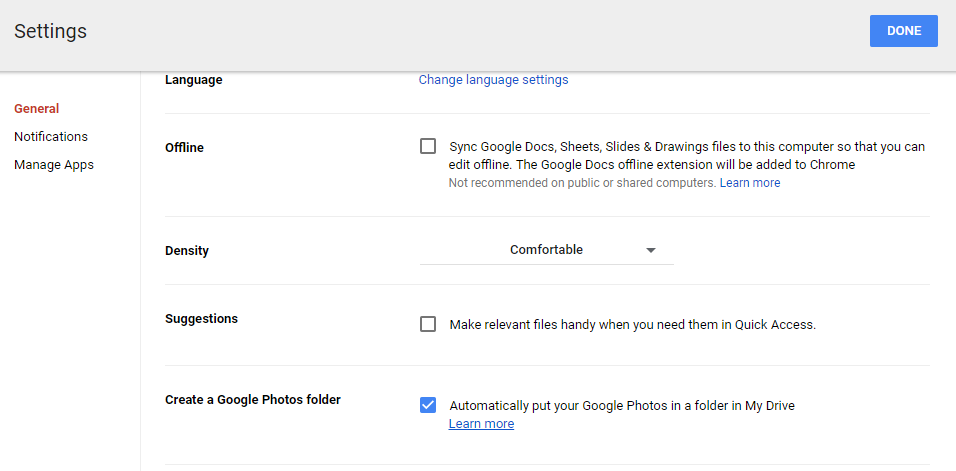The width and height of the screenshot is (956, 471).
Task: Click the Language section label
Action: click(194, 80)
